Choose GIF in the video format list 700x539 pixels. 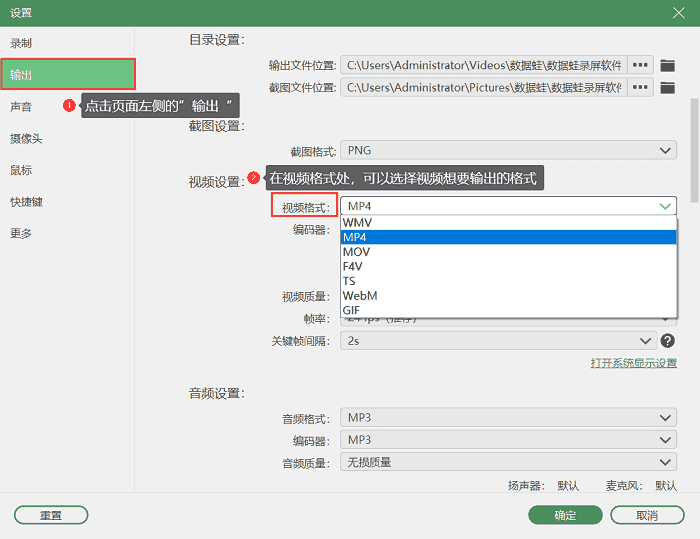352,311
